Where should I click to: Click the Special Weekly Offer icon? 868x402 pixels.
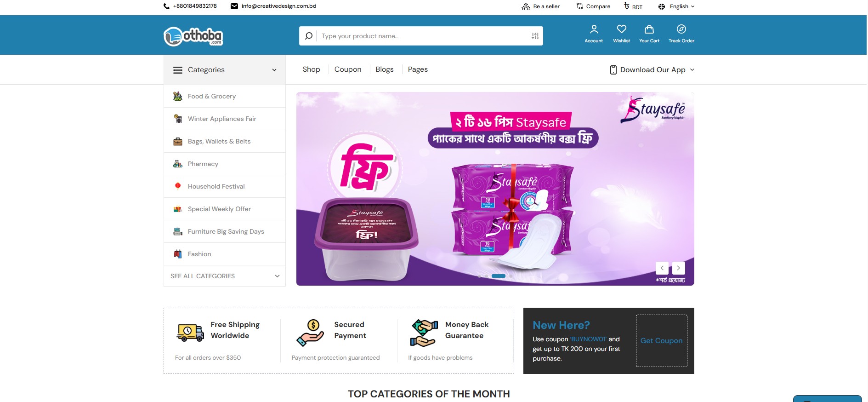point(178,209)
